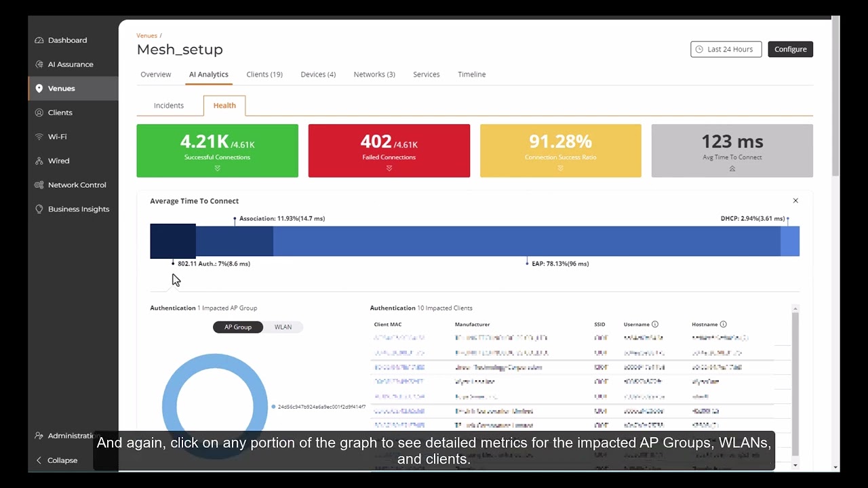Click the impacted clients table scrollbar
868x488 pixels.
[795, 383]
